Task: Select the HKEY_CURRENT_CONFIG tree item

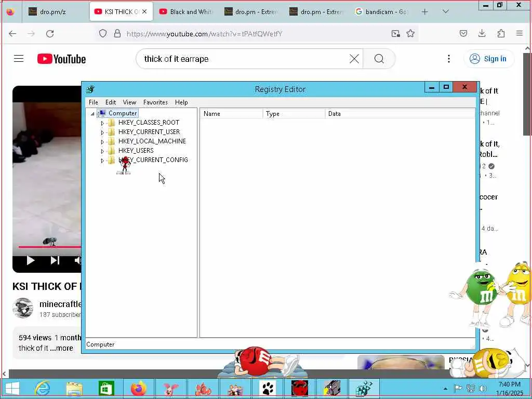Action: click(153, 160)
